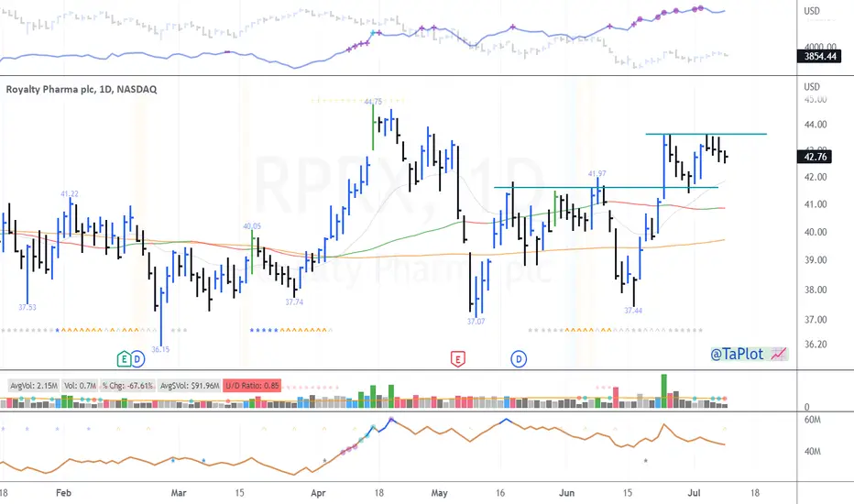
Task: Click the 41.22 price annotation
Action: [x=69, y=194]
